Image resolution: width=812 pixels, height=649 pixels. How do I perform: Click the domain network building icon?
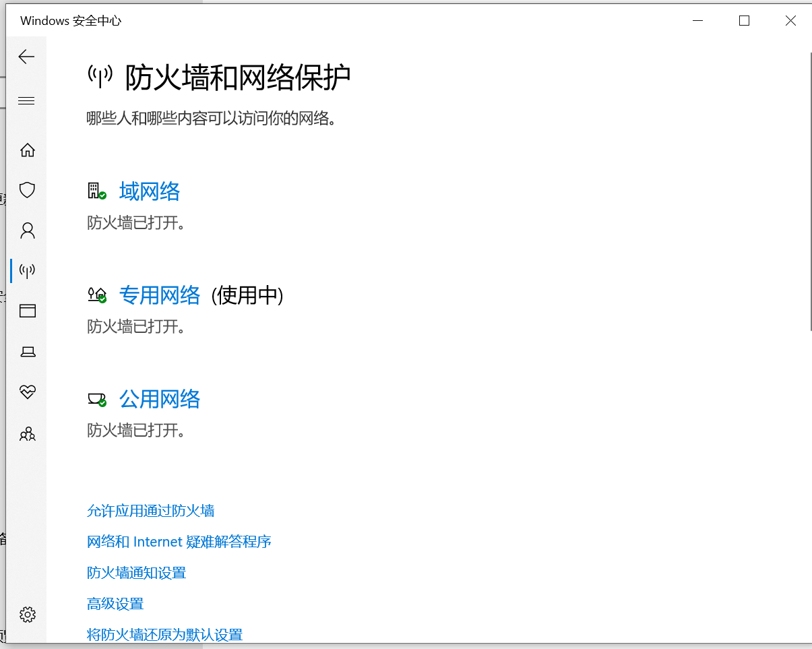click(97, 191)
